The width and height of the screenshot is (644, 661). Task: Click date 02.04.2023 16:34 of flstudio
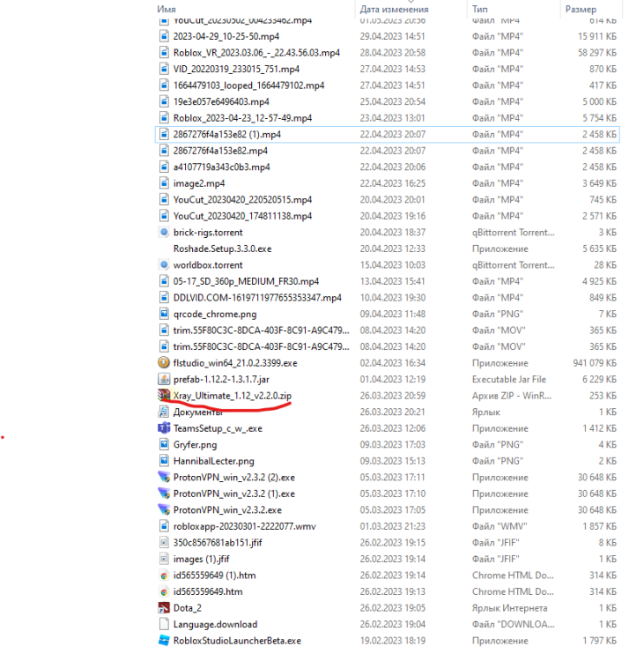point(392,363)
